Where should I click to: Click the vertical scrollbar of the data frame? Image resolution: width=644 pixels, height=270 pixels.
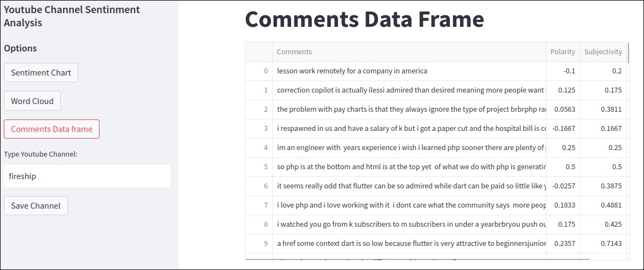pos(628,53)
